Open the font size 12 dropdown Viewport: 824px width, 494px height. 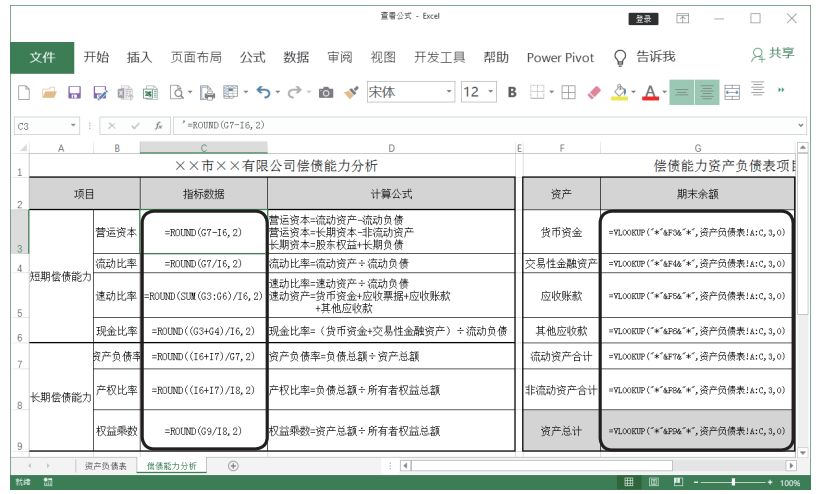click(490, 92)
